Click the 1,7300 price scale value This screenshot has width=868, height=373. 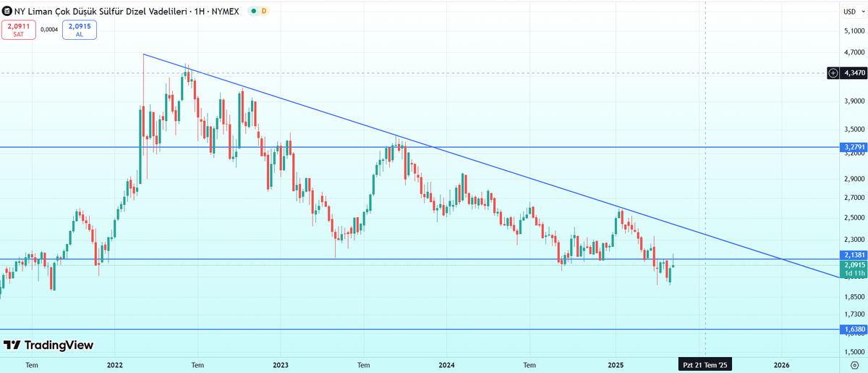pos(855,314)
